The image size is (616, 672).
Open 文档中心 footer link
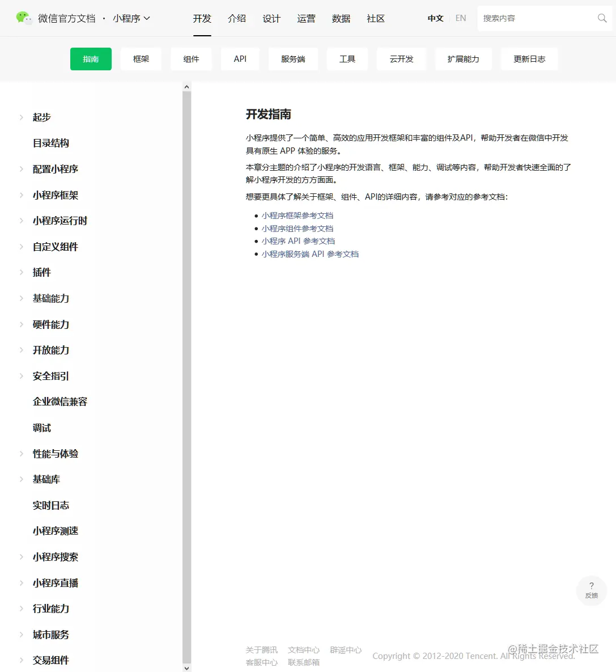(304, 650)
